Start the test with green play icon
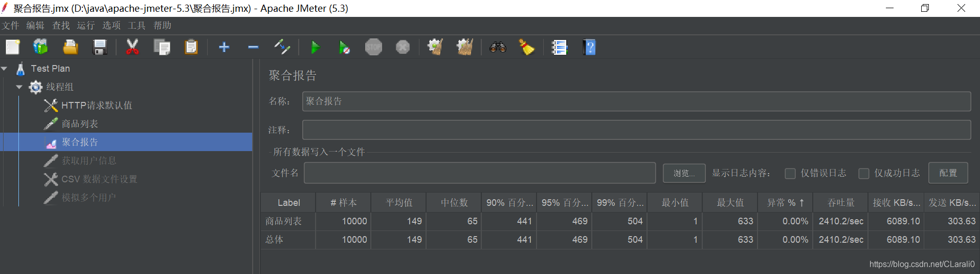The image size is (980, 274). (315, 48)
